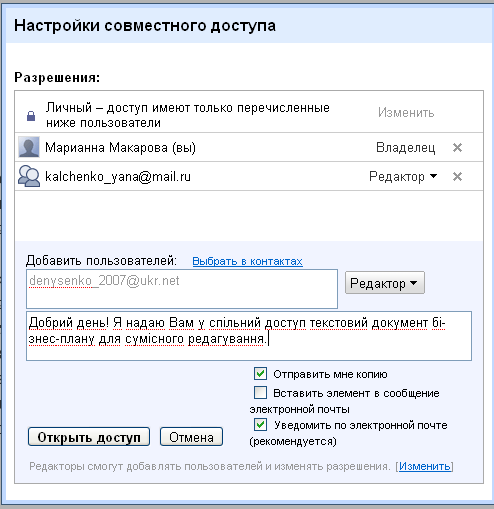Click the email address field with denysenko_2007@ukr.net
This screenshot has height=509, width=494.
(182, 289)
